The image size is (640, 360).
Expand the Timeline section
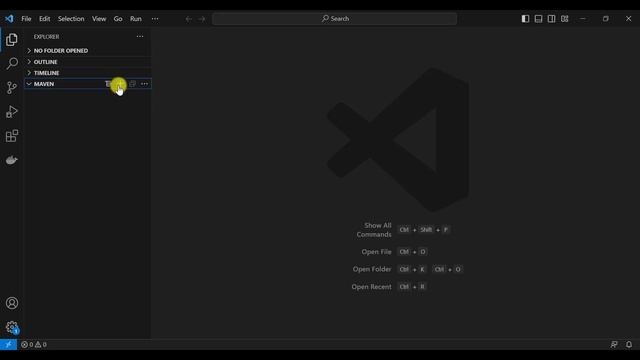coord(88,73)
